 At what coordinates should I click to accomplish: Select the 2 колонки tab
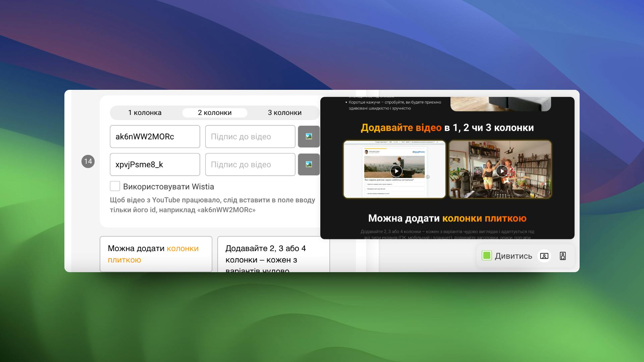(215, 113)
